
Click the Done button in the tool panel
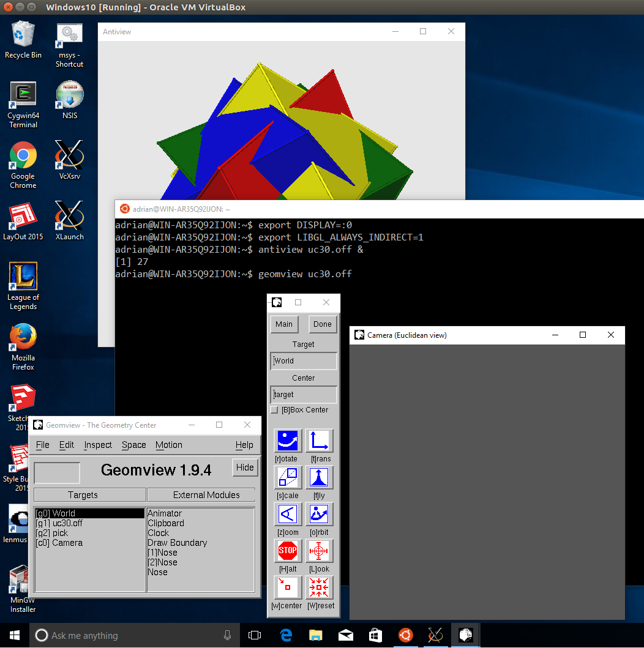click(x=323, y=324)
